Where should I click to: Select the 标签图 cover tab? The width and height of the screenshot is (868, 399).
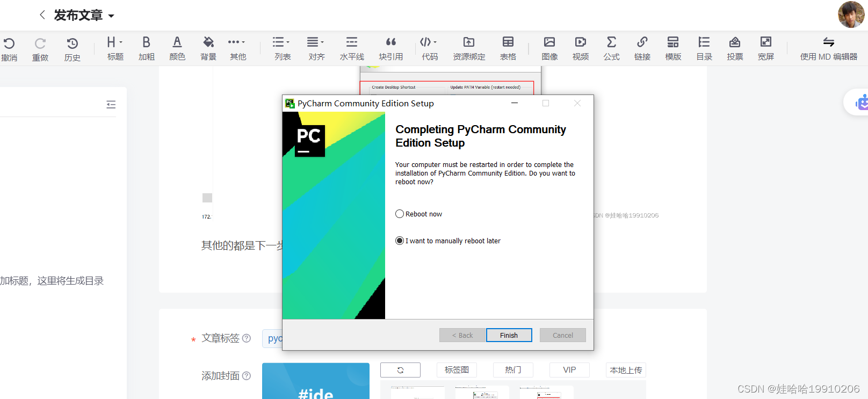(457, 370)
